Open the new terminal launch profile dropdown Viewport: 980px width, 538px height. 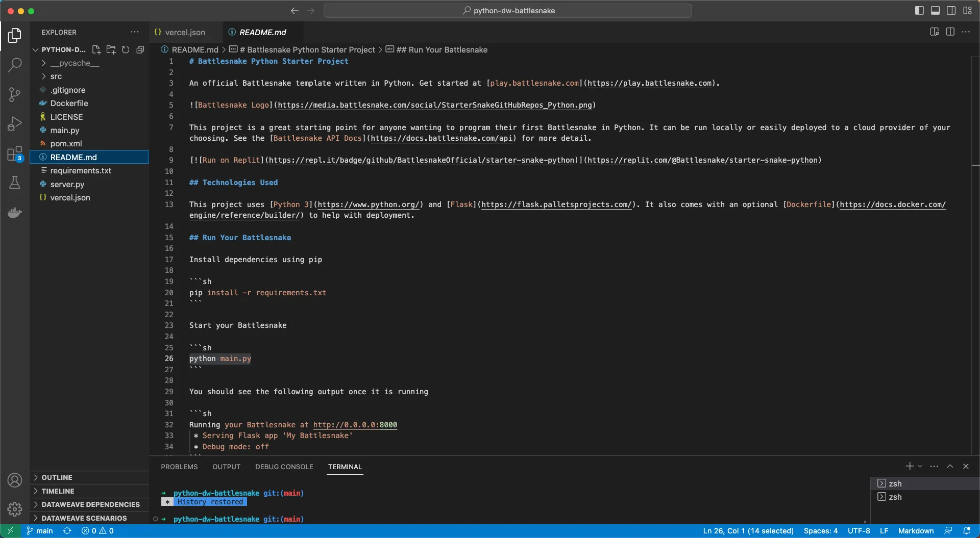[x=920, y=467]
